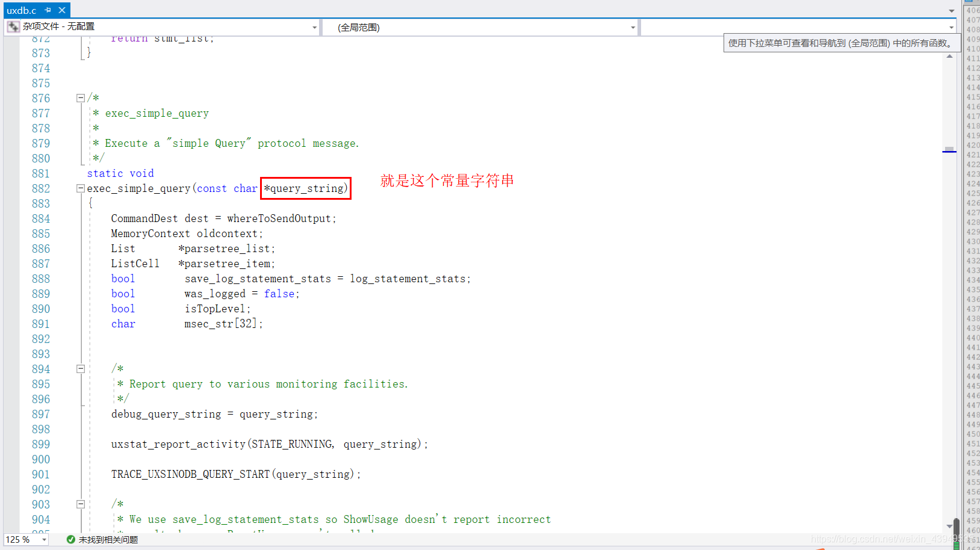Click the was_logged = false declaration
Image resolution: width=980 pixels, height=550 pixels.
pos(242,294)
